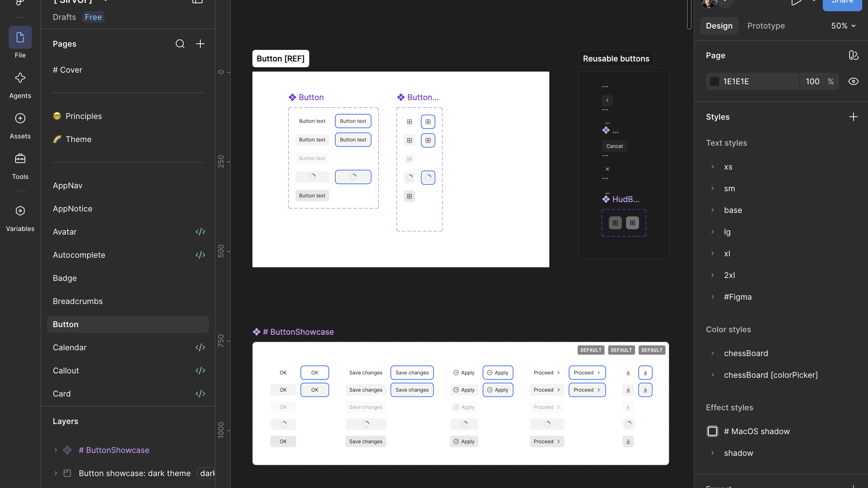868x488 pixels.
Task: Add a new page with plus icon
Action: coord(200,44)
